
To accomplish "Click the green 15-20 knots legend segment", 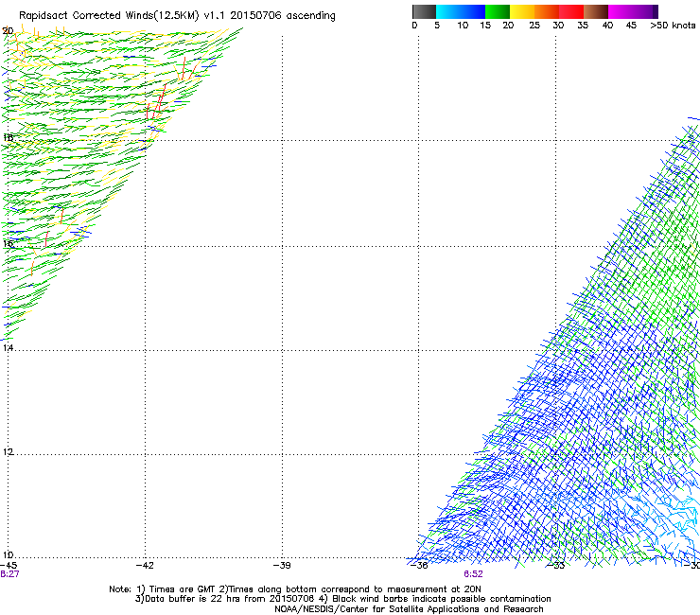I will tap(498, 11).
